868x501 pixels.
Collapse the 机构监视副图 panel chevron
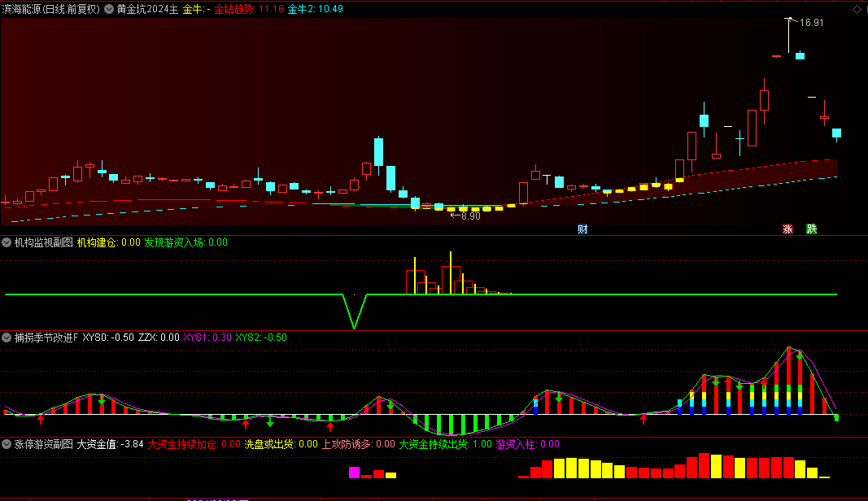(7, 242)
